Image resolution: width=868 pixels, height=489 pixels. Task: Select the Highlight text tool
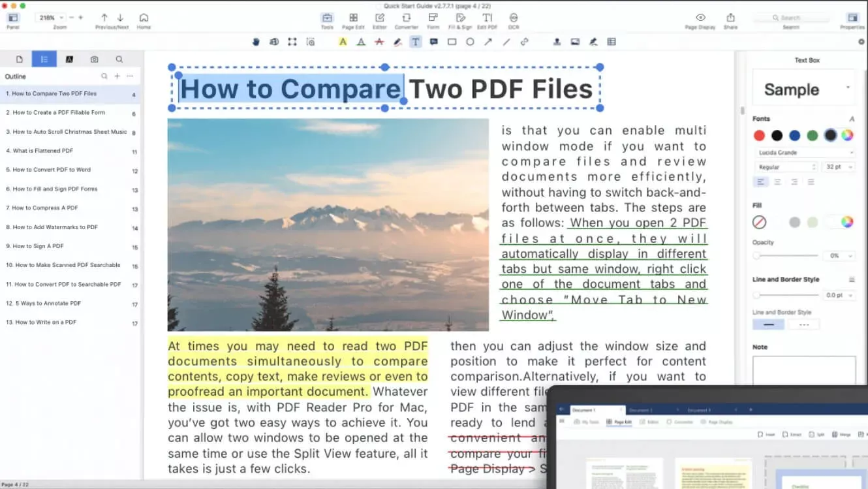(343, 42)
